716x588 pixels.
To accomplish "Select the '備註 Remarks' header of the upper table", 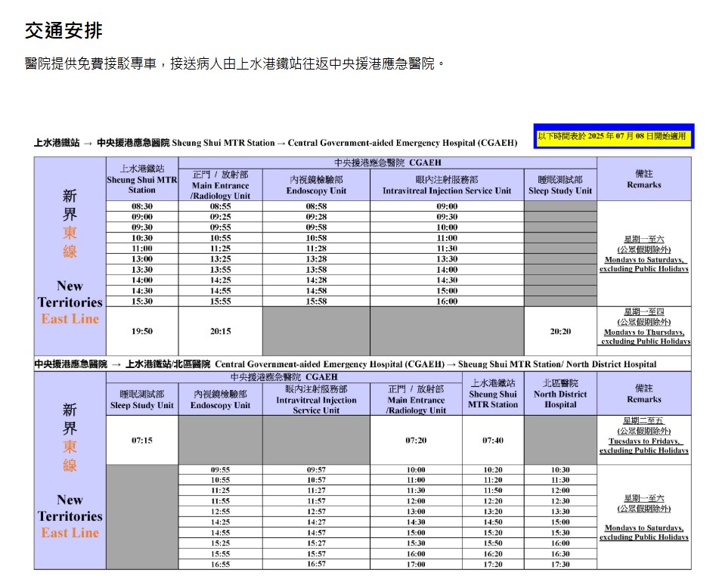I will click(644, 179).
